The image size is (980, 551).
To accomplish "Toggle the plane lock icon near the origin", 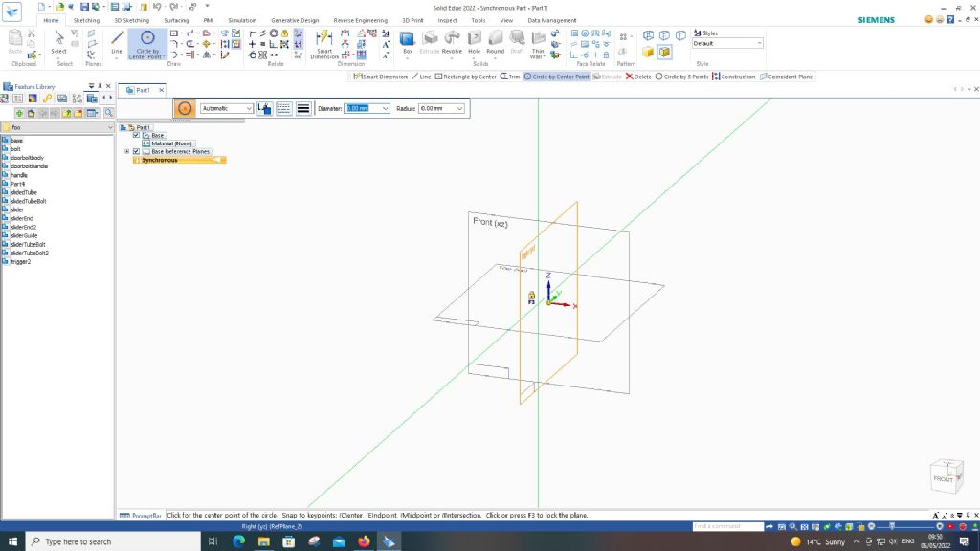I will tap(531, 297).
